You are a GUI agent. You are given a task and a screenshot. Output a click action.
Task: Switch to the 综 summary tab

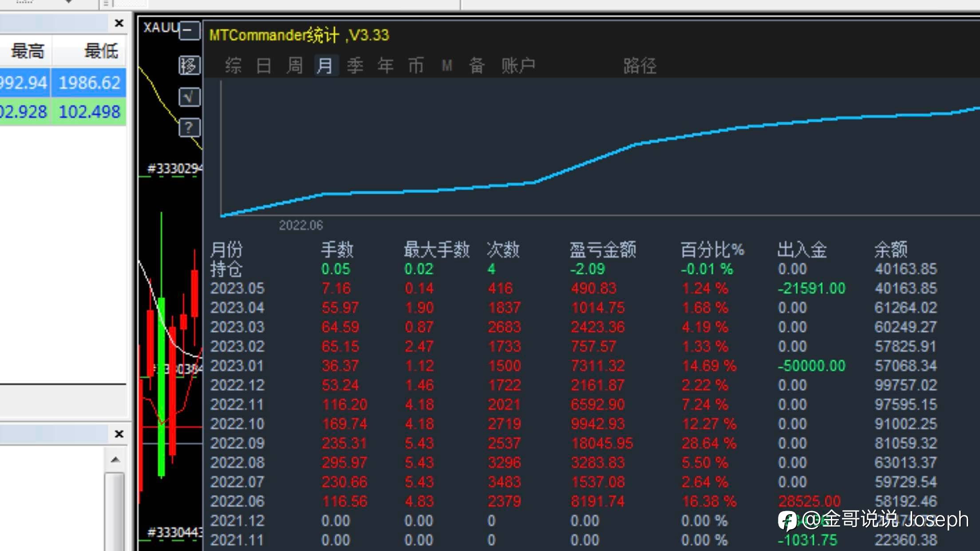click(x=233, y=66)
